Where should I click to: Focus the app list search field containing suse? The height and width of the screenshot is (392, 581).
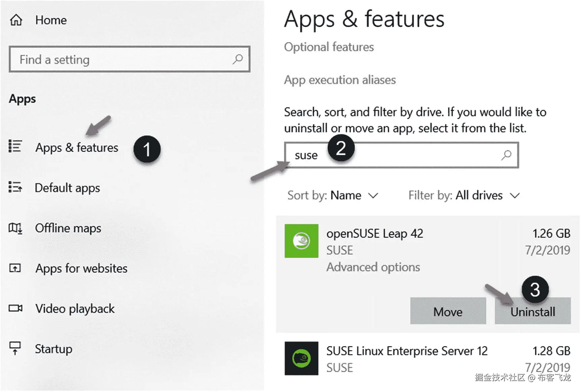(401, 155)
